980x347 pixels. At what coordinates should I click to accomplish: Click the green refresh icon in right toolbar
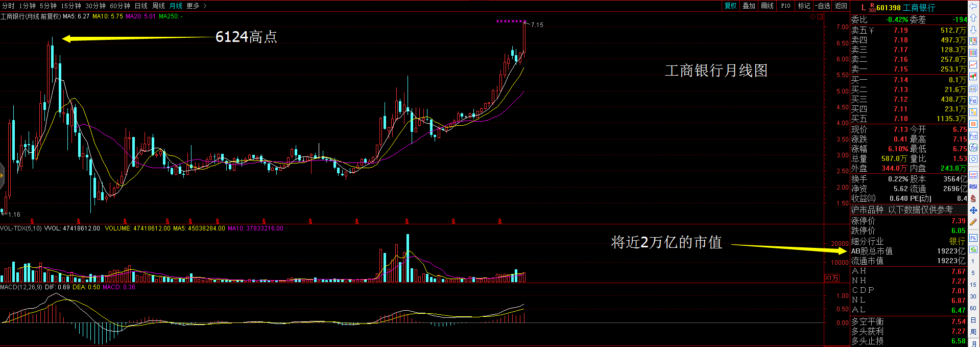pos(973,249)
